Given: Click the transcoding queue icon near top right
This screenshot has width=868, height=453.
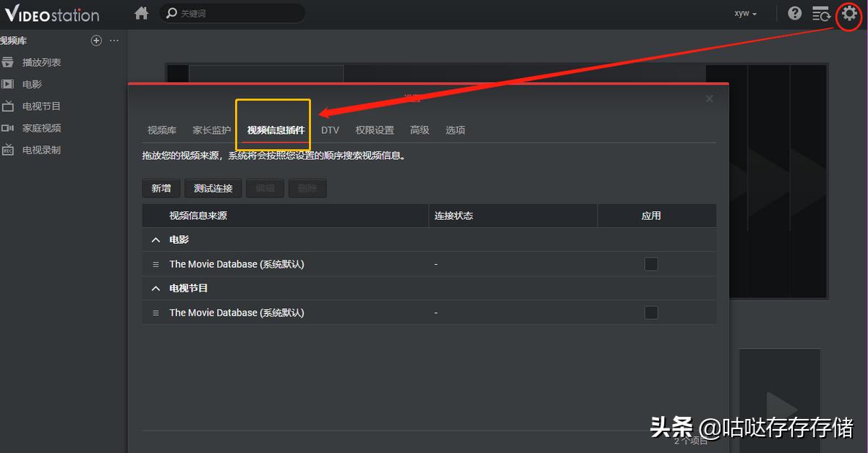Looking at the screenshot, I should click(x=821, y=13).
